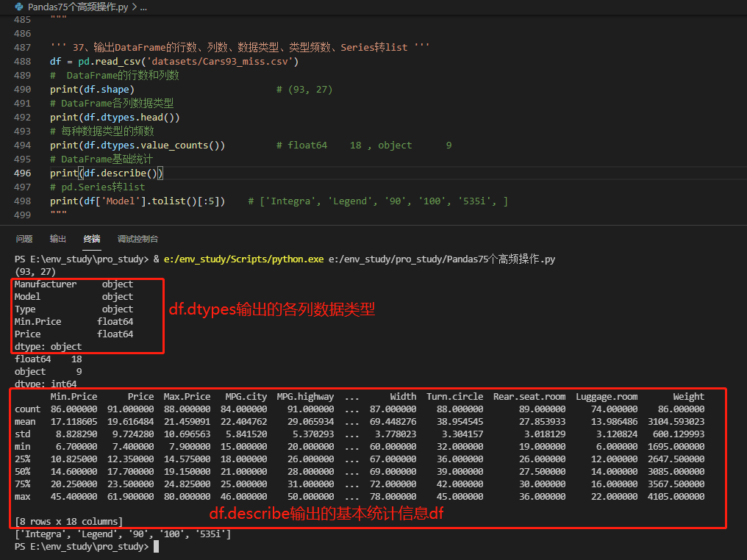Switch to the 问题 panel tab
This screenshot has width=747, height=560.
24,239
